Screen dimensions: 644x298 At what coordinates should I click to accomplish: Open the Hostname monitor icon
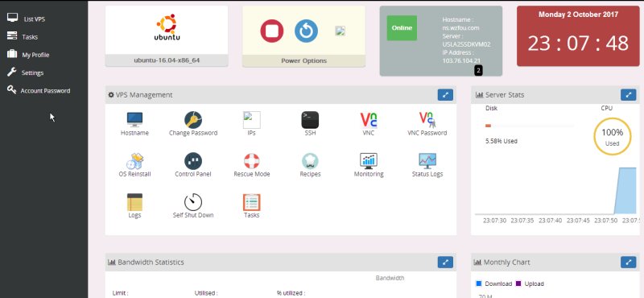coord(134,120)
